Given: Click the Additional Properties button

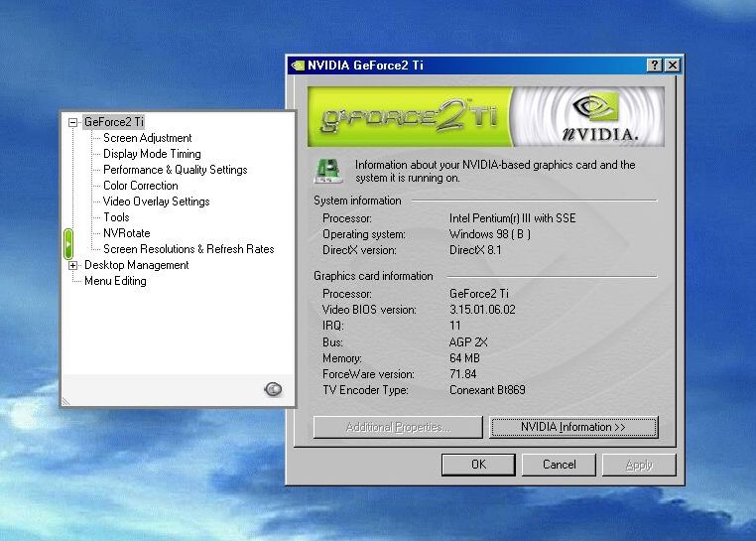Looking at the screenshot, I should pyautogui.click(x=398, y=428).
